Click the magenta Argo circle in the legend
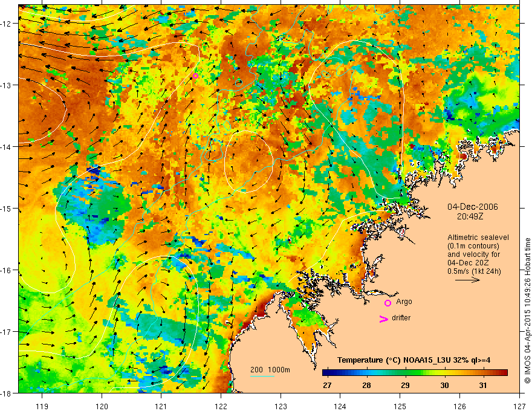This screenshot has width=532, height=411. click(388, 303)
